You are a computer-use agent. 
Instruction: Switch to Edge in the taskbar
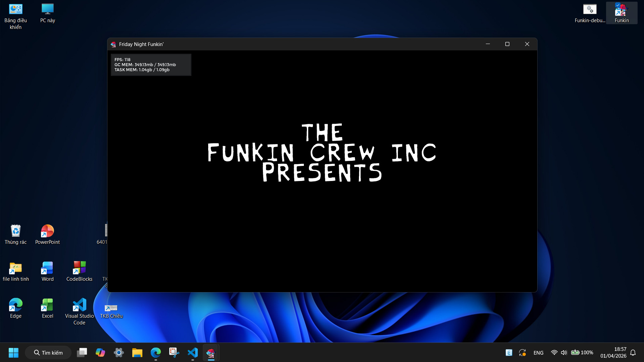tap(156, 353)
